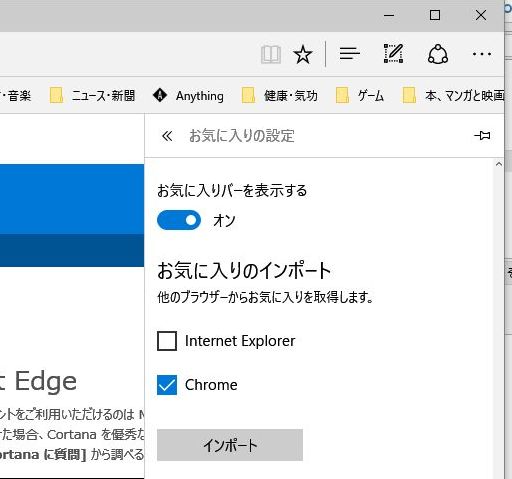
Task: Click the ゲーム folder icon
Action: (342, 95)
